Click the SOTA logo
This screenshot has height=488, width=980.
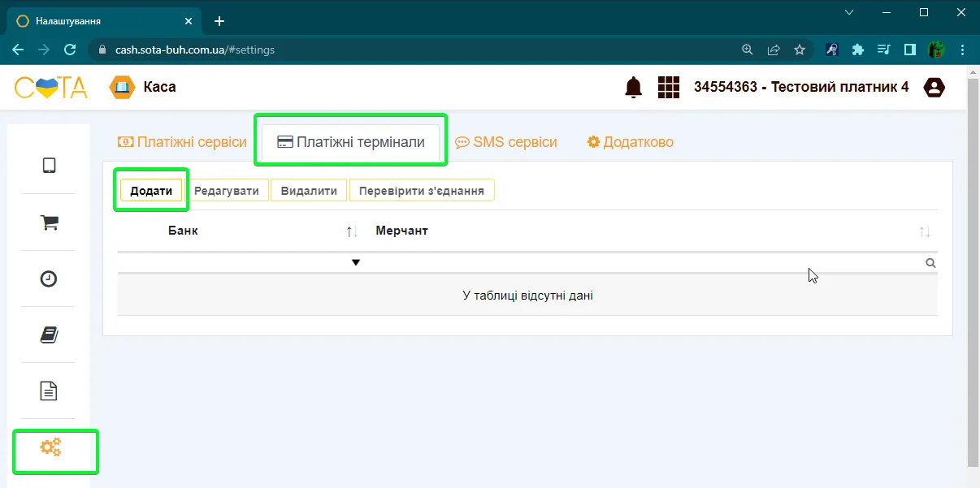pyautogui.click(x=51, y=87)
